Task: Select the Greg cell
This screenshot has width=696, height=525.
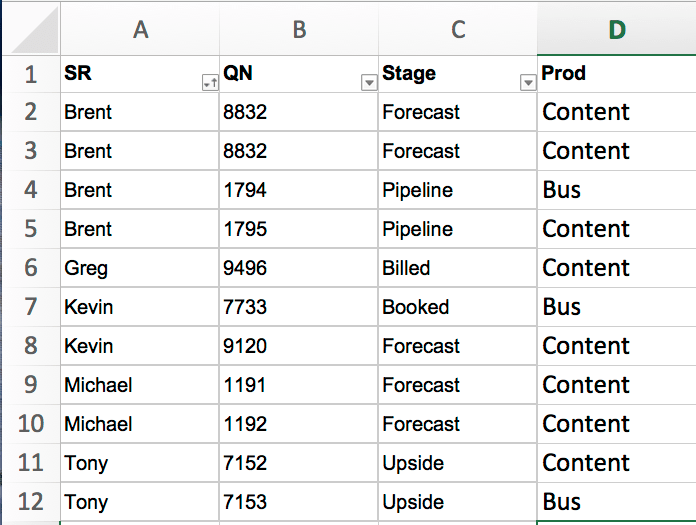Action: 140,268
